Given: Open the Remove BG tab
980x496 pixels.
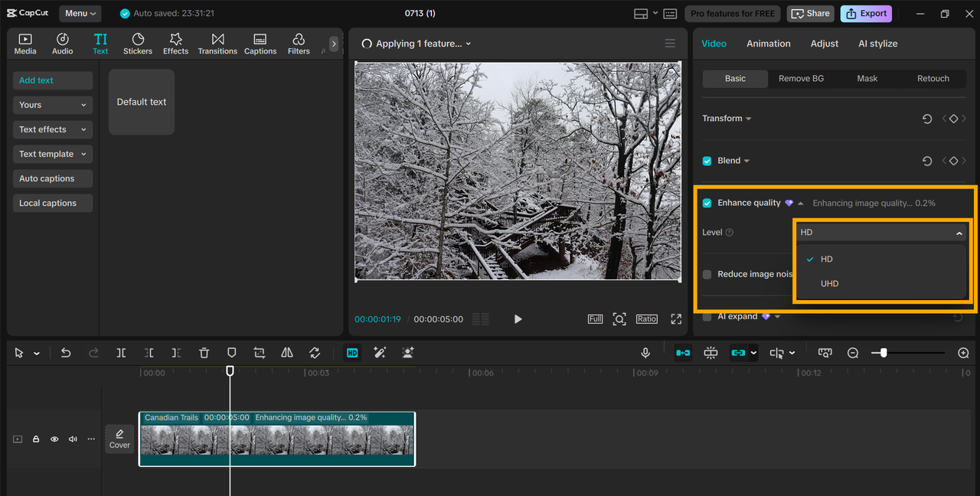Looking at the screenshot, I should [801, 78].
